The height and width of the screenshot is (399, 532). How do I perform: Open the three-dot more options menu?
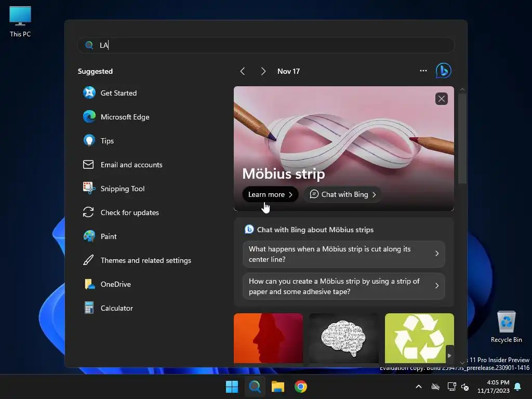(423, 71)
